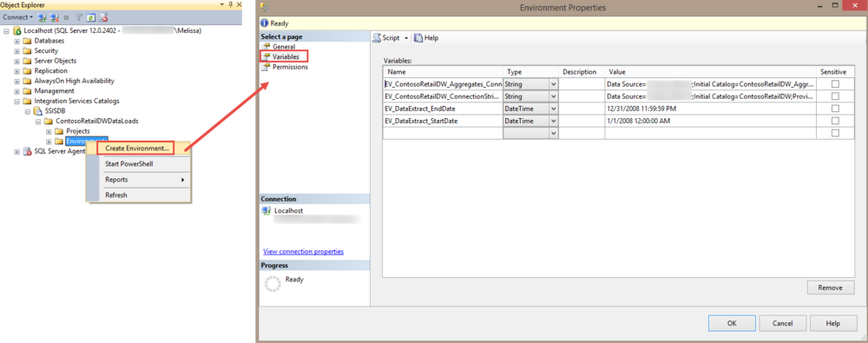Choose Create Environment from context menu
Screen dimensions: 868x343
click(x=137, y=148)
